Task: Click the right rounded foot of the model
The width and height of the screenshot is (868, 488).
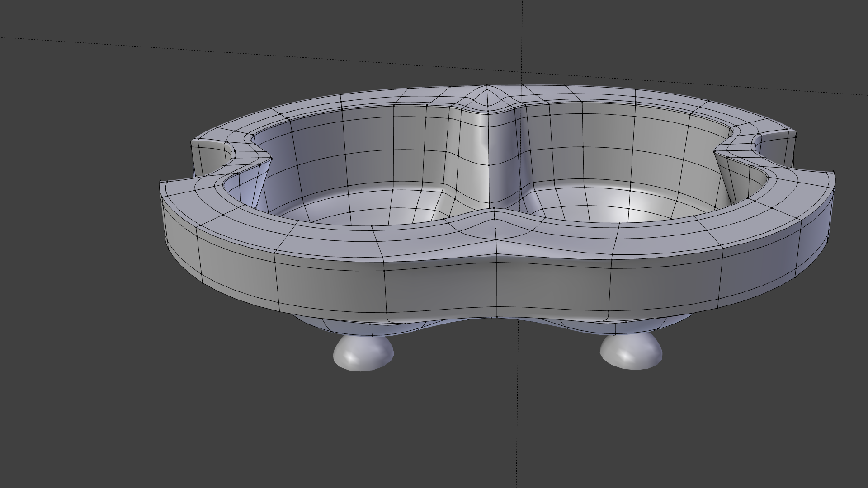Action: (631, 352)
